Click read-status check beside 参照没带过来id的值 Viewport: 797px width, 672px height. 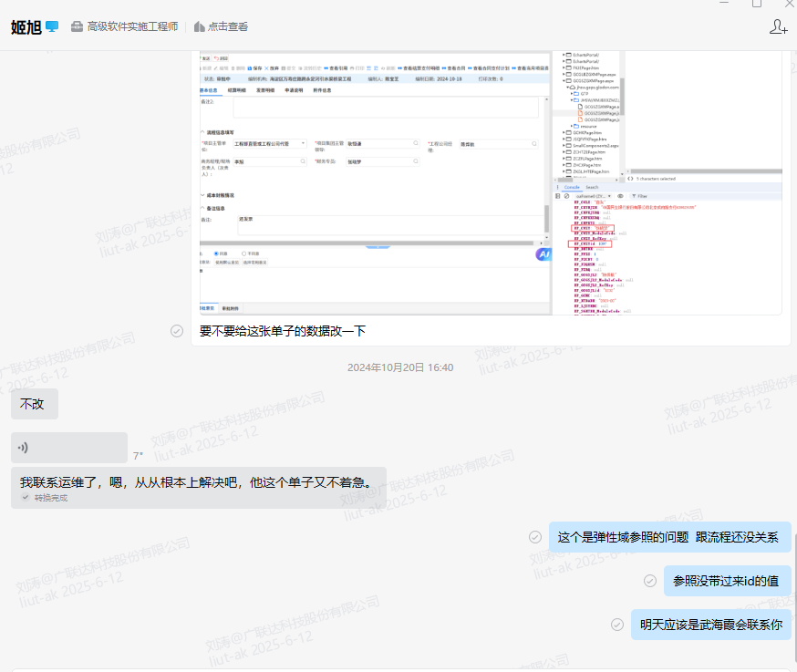650,581
